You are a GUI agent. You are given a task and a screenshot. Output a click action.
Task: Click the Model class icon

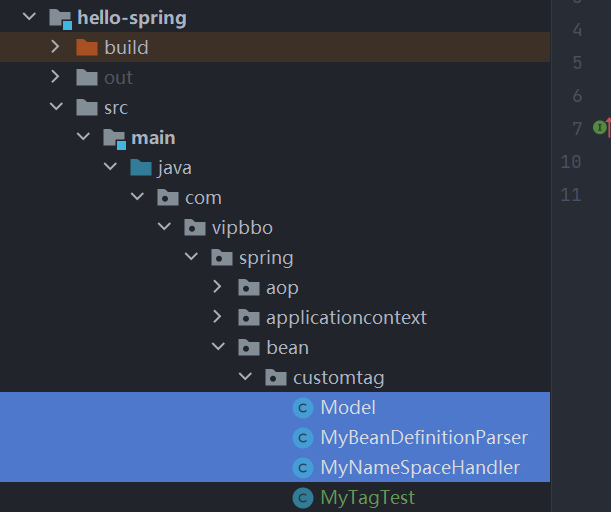click(302, 408)
